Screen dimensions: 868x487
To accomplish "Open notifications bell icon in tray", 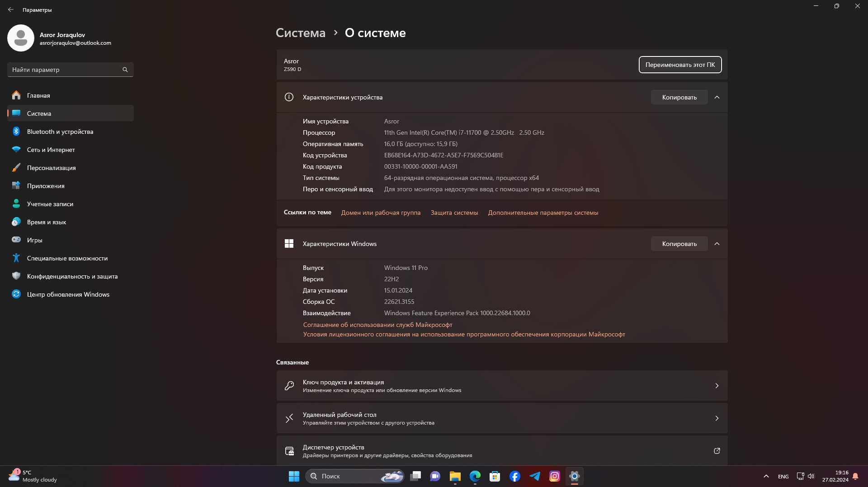I will (855, 476).
